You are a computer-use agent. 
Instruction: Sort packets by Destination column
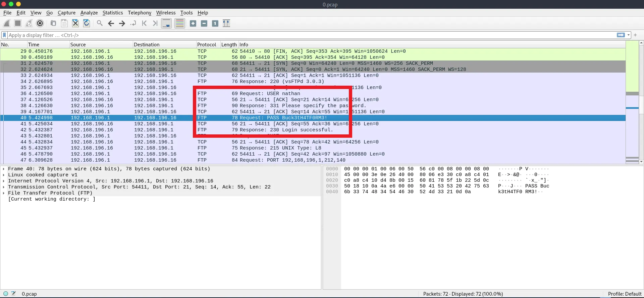164,45
